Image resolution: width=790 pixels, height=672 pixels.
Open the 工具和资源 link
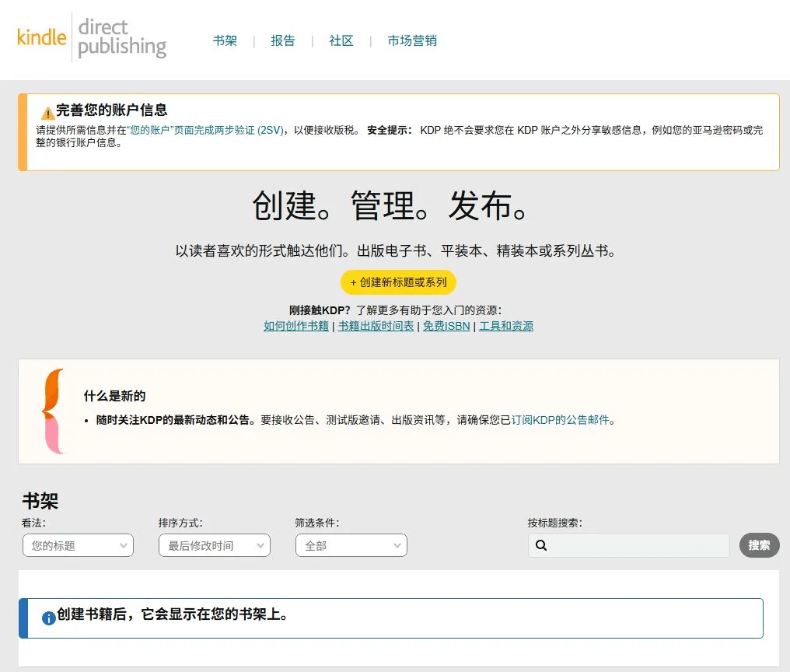[506, 326]
